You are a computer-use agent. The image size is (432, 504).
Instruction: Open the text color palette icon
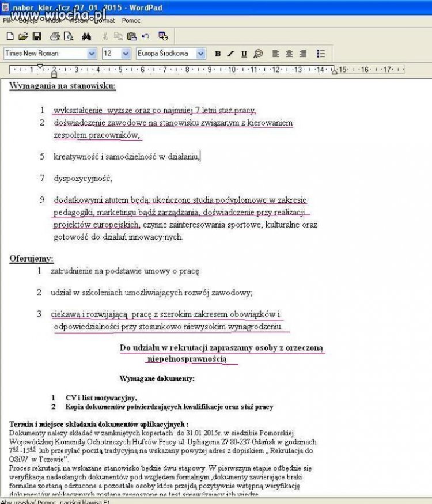point(258,54)
